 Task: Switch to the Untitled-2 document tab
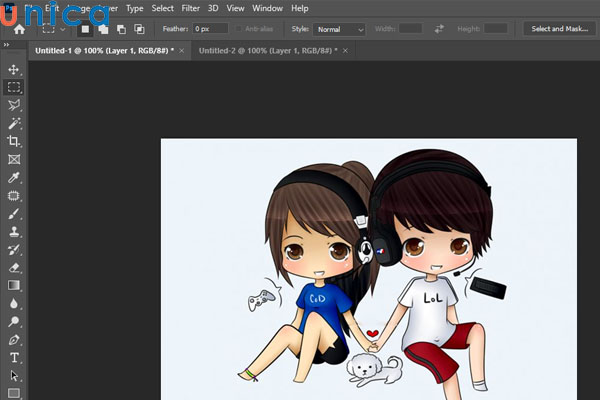click(x=266, y=48)
